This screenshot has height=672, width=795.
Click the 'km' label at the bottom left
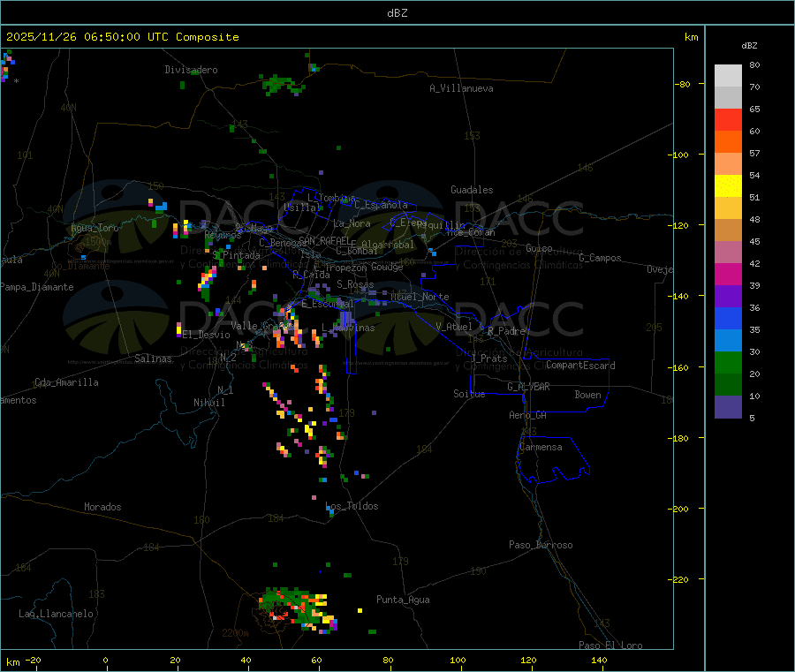[12, 662]
